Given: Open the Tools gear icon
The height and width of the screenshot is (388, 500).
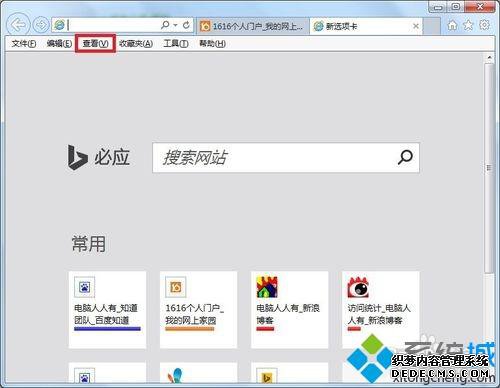Looking at the screenshot, I should pyautogui.click(x=485, y=25).
